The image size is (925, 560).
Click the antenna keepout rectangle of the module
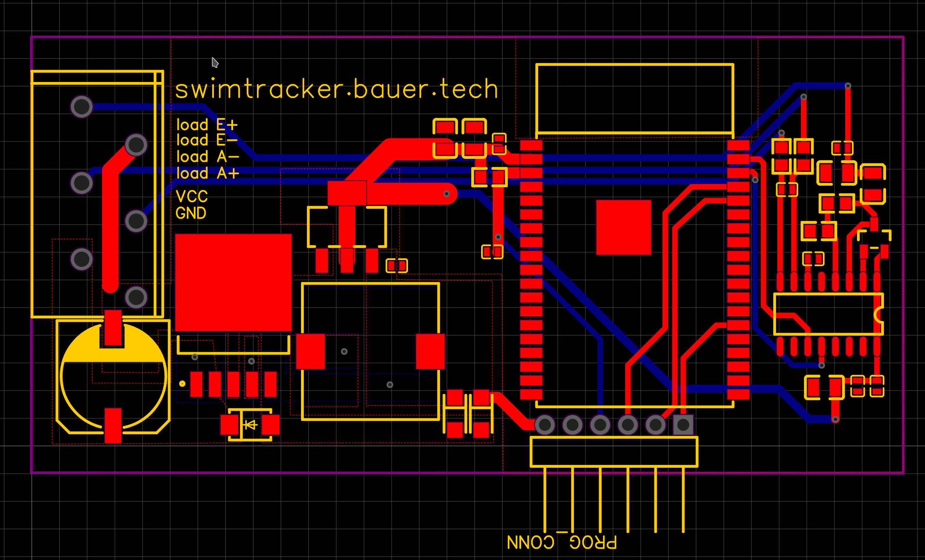click(635, 99)
